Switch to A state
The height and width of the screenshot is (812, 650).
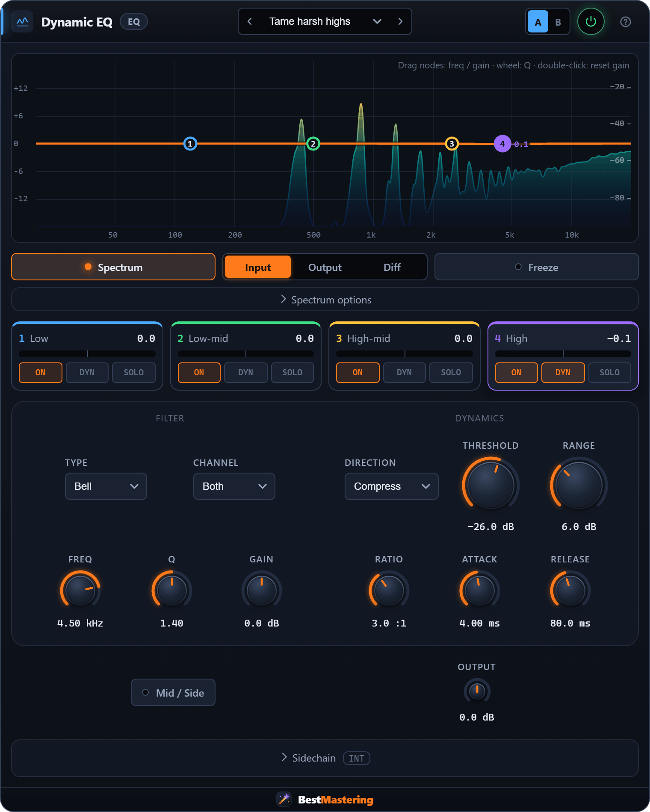point(538,22)
